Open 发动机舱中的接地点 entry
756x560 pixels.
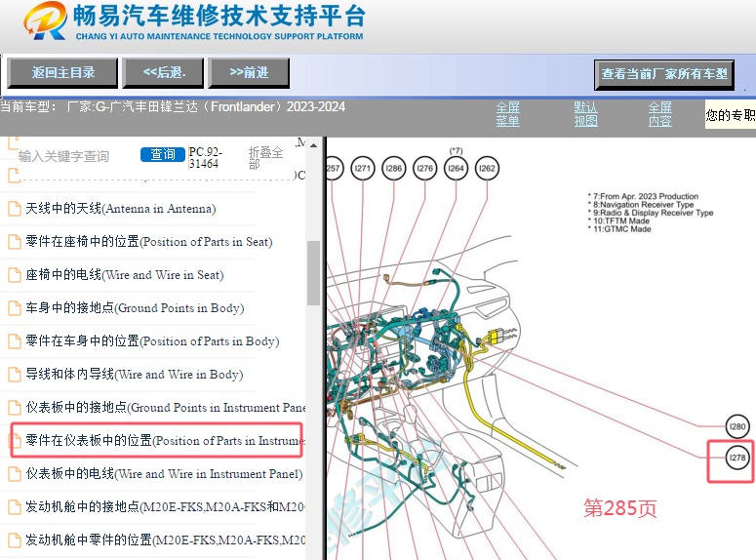pyautogui.click(x=165, y=507)
